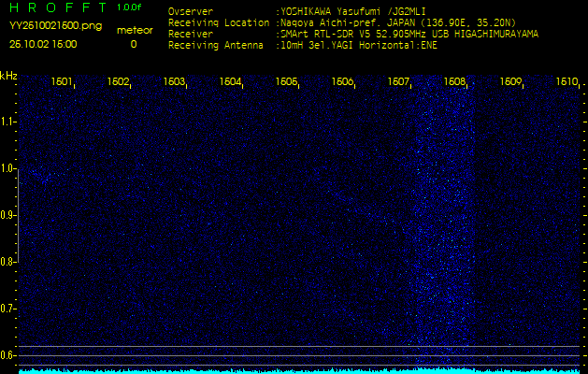Image resolution: width=588 pixels, height=374 pixels.
Task: Click the 0.6 kHz frequency tick label
Action: click(7, 355)
